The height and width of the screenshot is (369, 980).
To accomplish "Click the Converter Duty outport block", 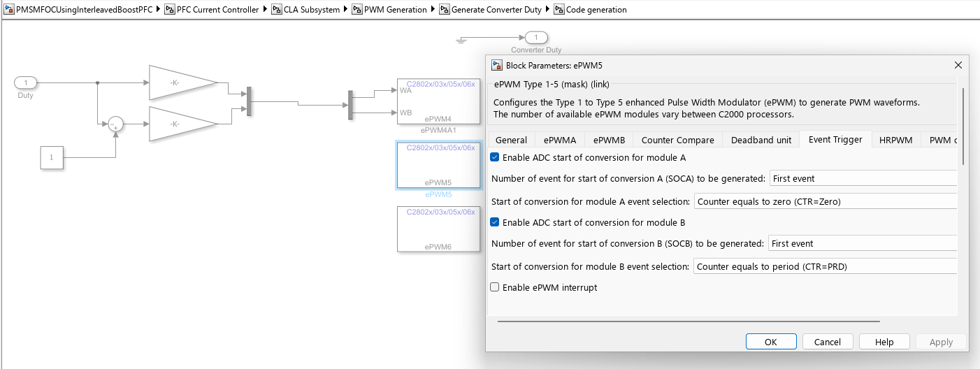I will tap(536, 38).
